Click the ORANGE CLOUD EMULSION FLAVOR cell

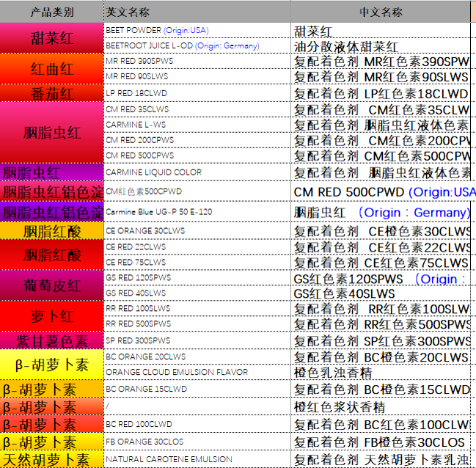(197, 372)
